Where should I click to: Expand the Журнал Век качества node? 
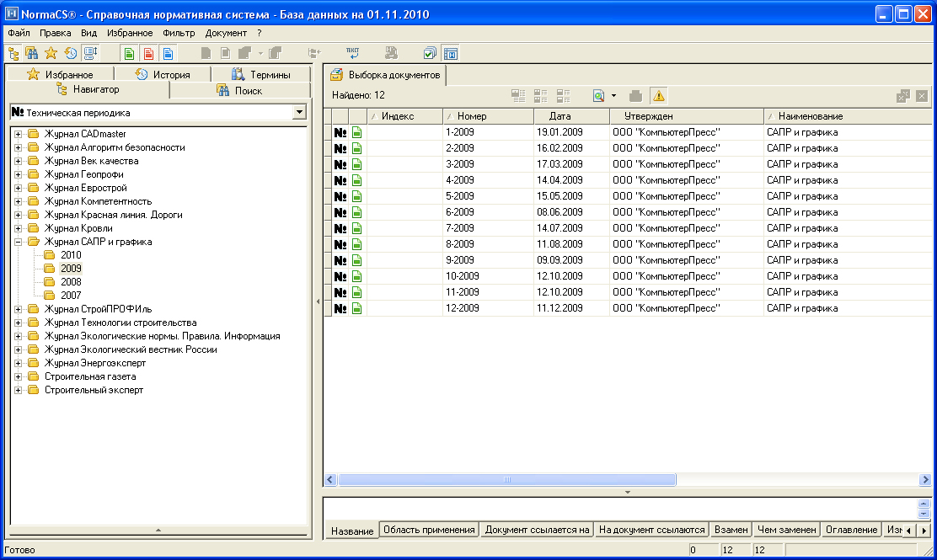pos(18,161)
